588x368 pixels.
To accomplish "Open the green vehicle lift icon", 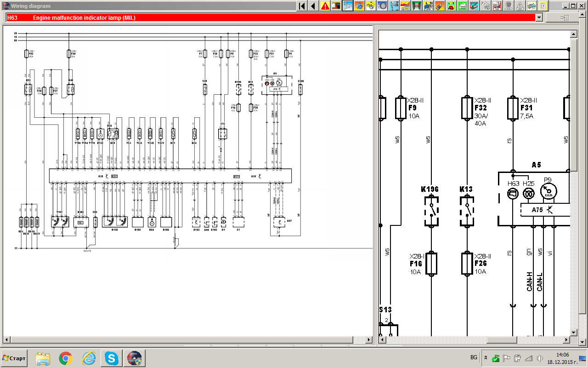I will pyautogui.click(x=417, y=6).
